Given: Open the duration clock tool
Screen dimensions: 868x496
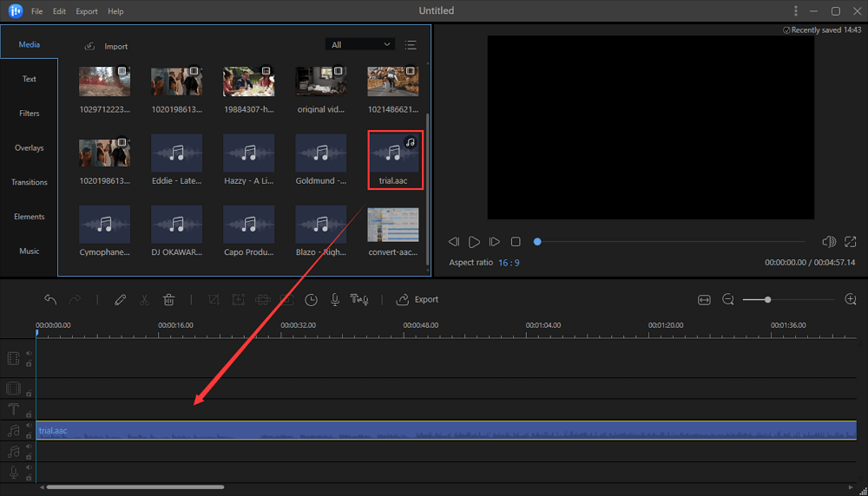Looking at the screenshot, I should click(311, 300).
